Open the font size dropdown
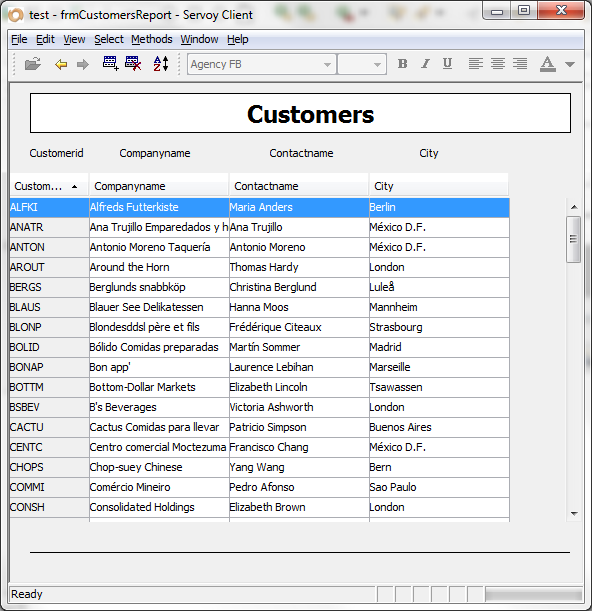The image size is (592, 611). (x=362, y=64)
